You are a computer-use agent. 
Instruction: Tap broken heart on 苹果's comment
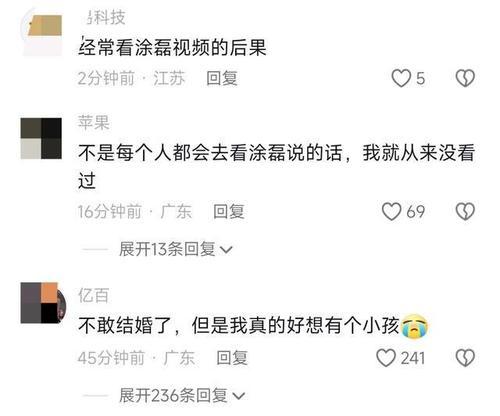465,212
